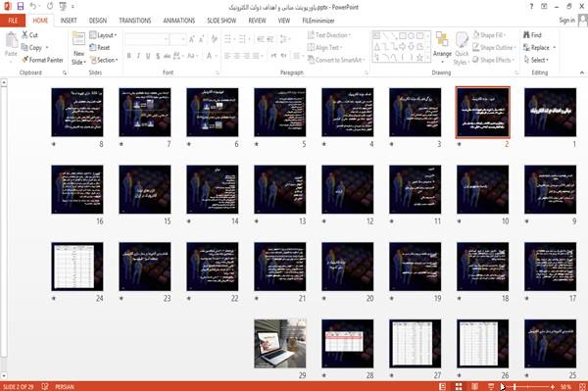The image size is (588, 391).
Task: Open the FILE tab
Action: point(13,21)
